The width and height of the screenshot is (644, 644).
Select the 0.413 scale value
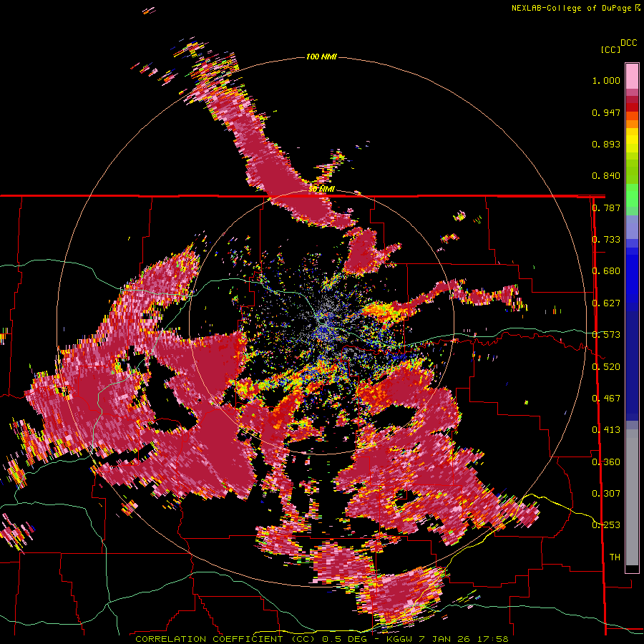tap(606, 430)
